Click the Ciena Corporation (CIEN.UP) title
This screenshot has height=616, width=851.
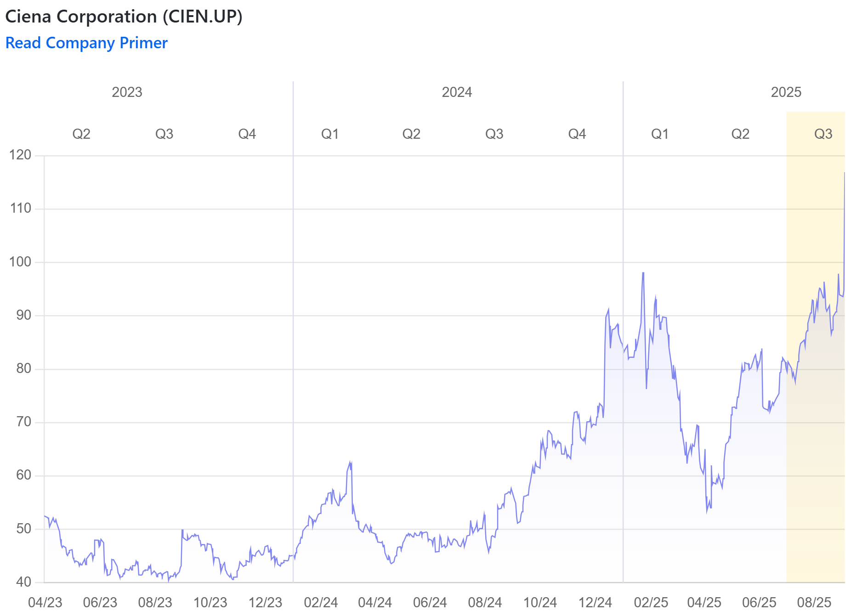(124, 17)
